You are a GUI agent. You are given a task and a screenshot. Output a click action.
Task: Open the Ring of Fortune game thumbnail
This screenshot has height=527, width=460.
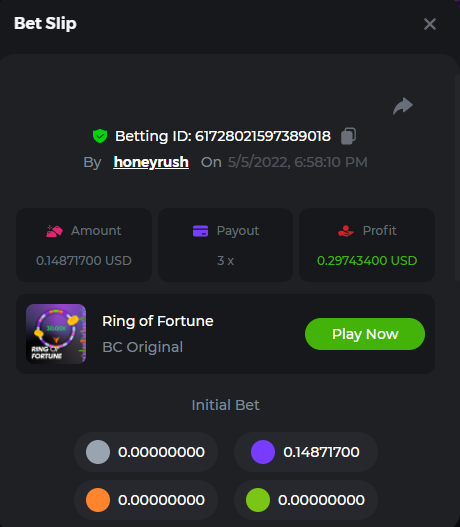click(x=56, y=334)
